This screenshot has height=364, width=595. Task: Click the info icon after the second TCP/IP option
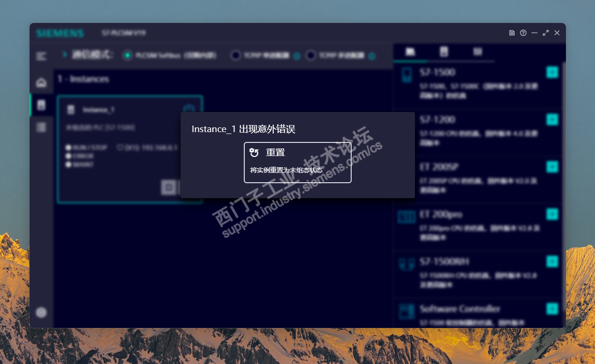click(372, 56)
